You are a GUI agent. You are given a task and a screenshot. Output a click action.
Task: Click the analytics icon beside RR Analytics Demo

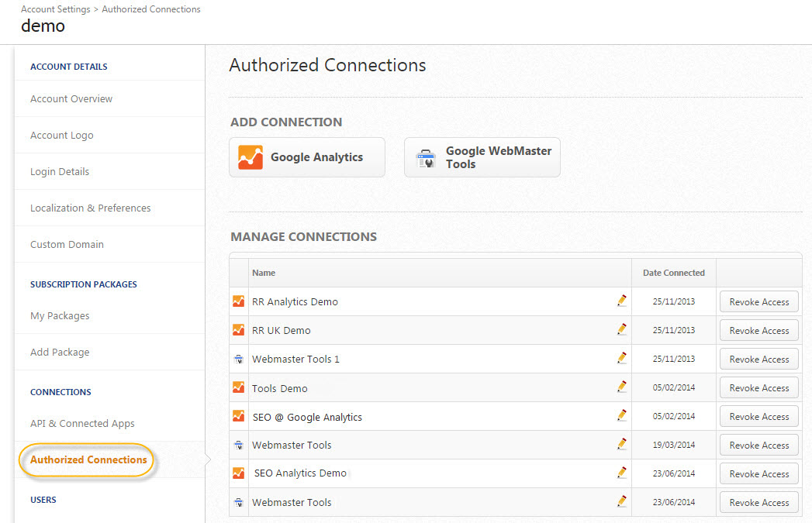238,301
